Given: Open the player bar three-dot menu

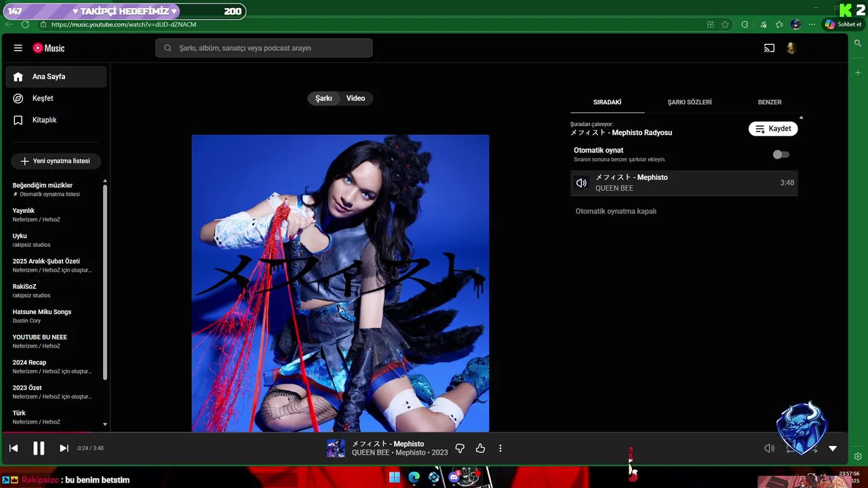Looking at the screenshot, I should [x=500, y=448].
